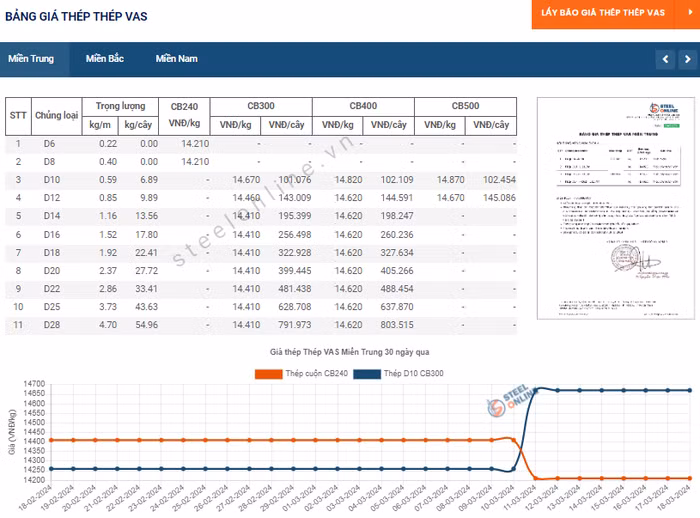Image resolution: width=700 pixels, height=518 pixels.
Task: Switch to the Miền Nam tab
Action: 176,59
